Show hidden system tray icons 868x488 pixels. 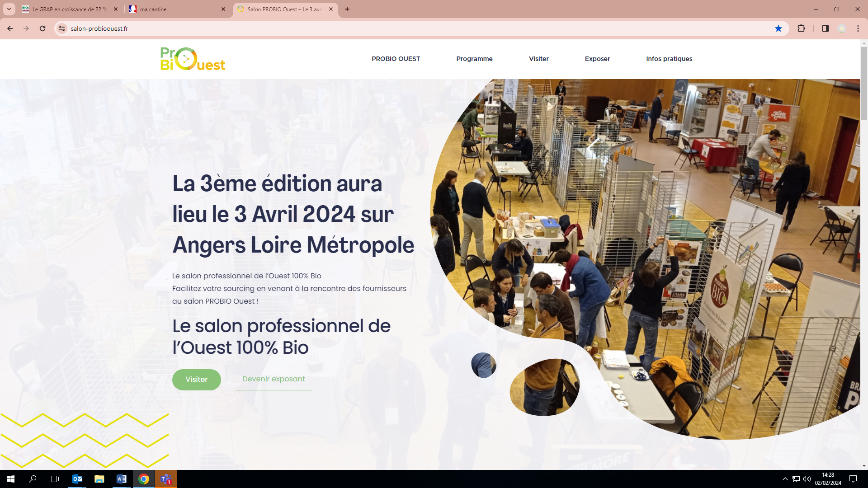coord(785,479)
